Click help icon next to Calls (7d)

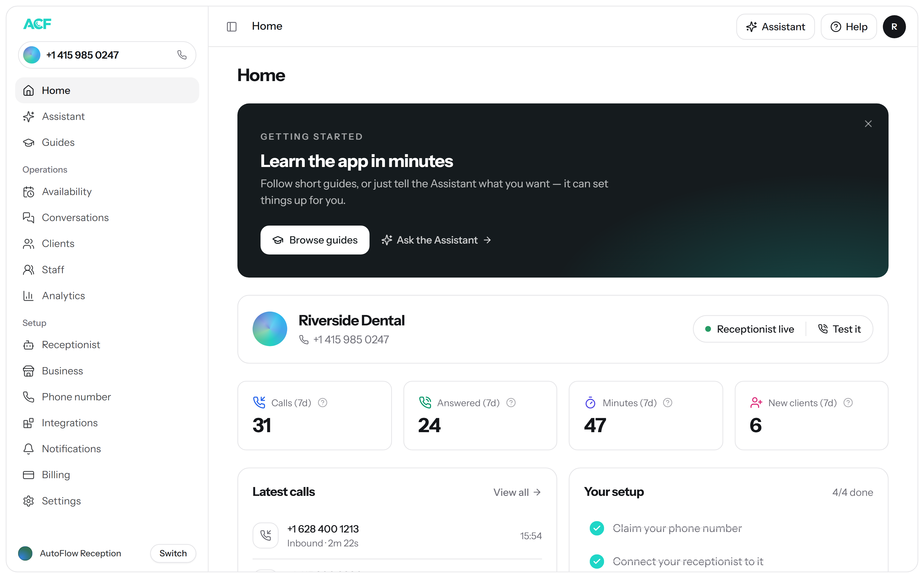tap(323, 403)
